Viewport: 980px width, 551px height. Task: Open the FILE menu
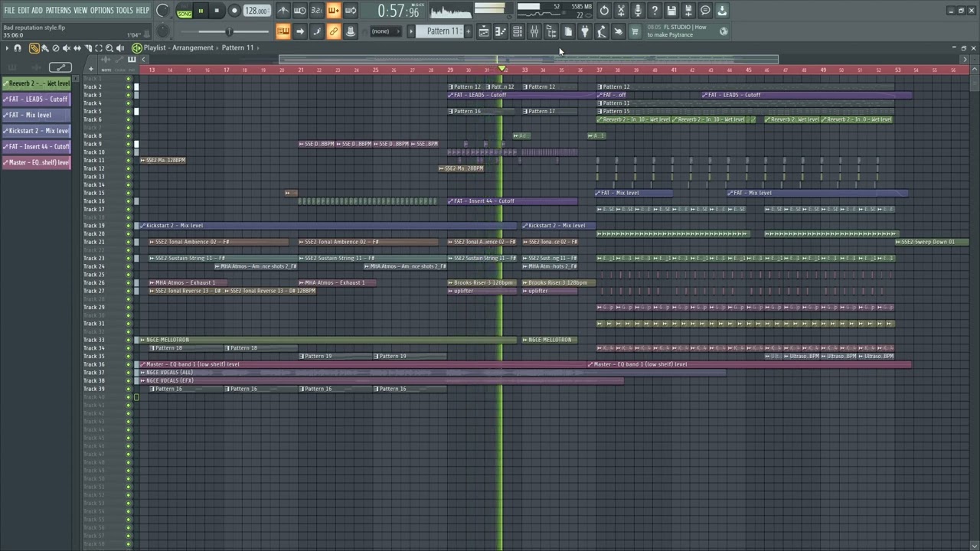point(9,10)
